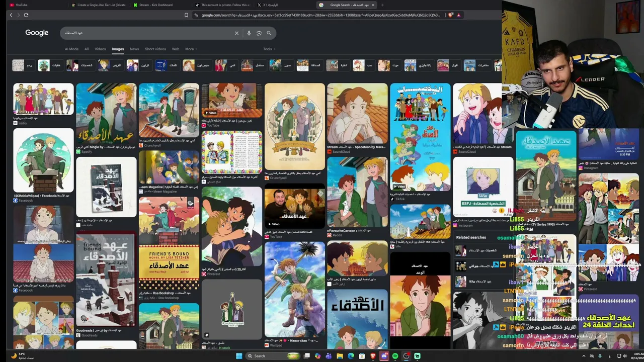
Task: Switch to Brave browser on the taskbar
Action: tap(373, 356)
